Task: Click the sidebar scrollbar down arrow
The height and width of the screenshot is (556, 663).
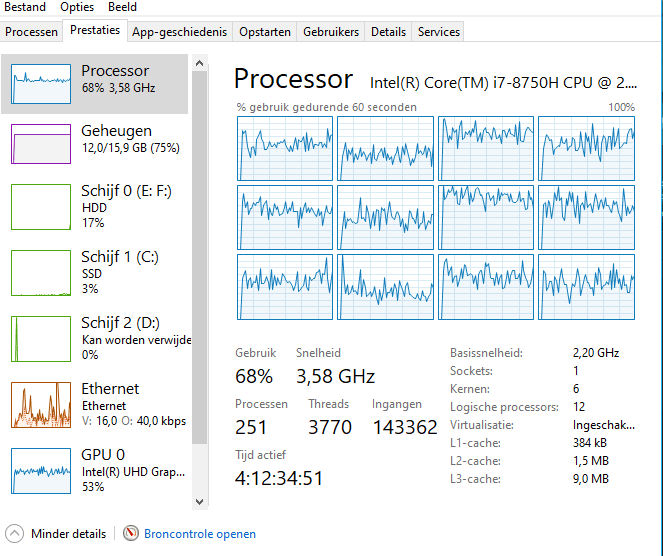Action: click(199, 501)
